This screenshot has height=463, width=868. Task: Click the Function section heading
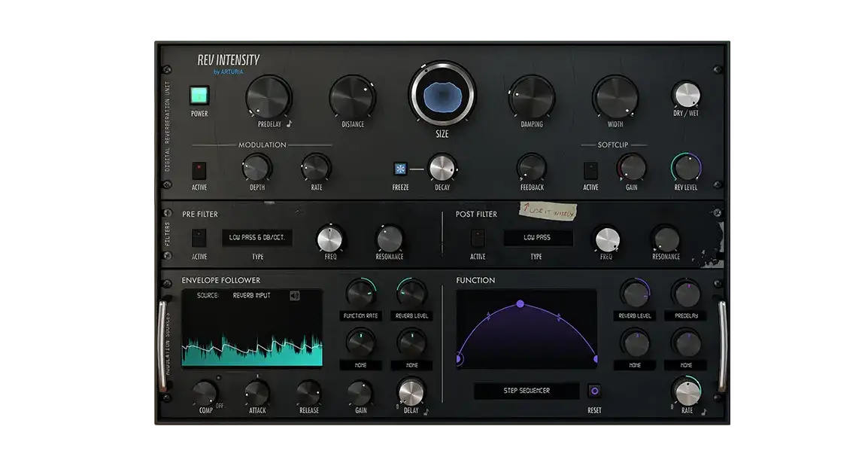coord(475,280)
